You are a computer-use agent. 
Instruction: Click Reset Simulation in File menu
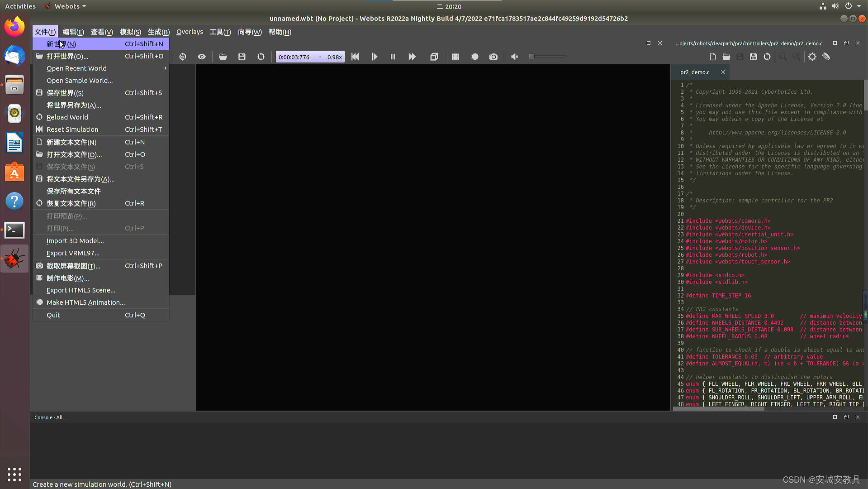[101, 129]
